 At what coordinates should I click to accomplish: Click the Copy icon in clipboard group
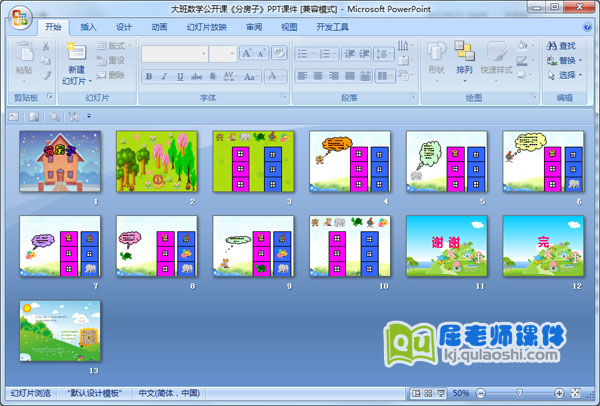point(46,60)
